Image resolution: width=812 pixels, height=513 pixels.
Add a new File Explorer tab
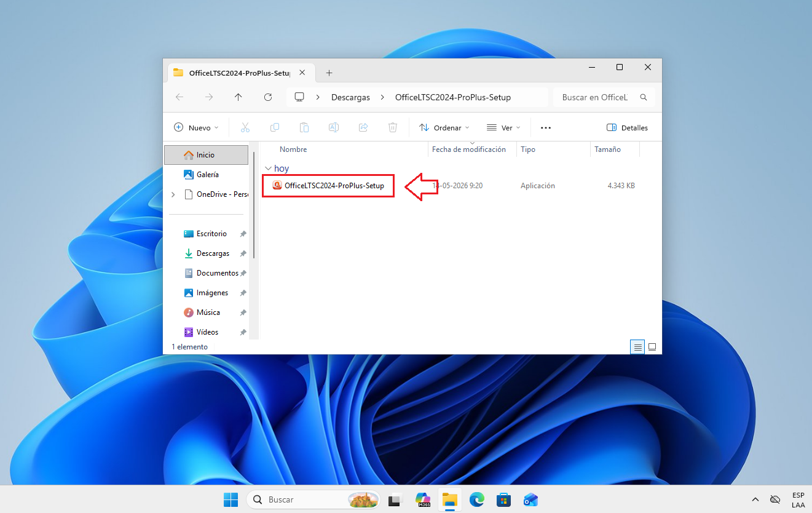329,73
